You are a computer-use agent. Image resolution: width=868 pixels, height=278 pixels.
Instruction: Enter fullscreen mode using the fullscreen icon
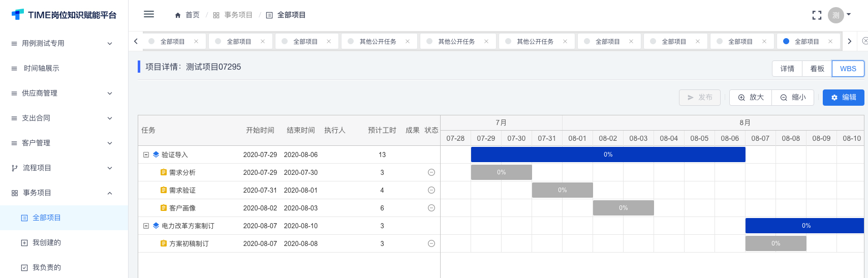(x=817, y=15)
